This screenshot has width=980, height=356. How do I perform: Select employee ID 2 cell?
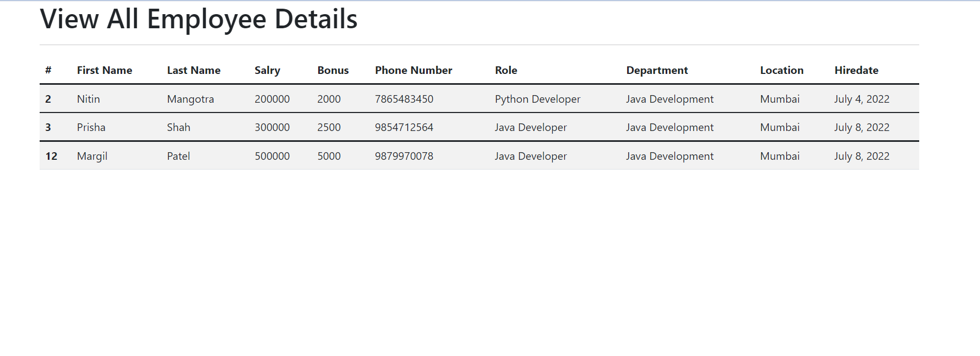[x=48, y=99]
